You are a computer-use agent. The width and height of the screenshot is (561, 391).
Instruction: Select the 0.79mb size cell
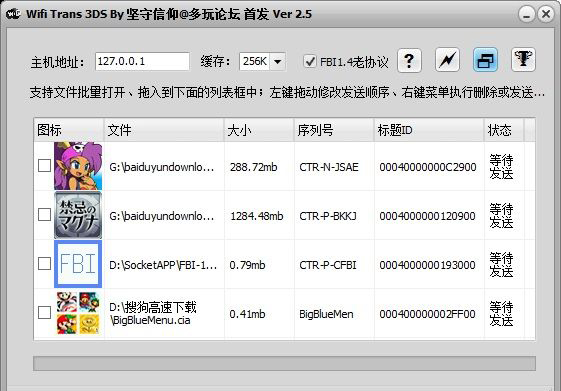(x=247, y=265)
